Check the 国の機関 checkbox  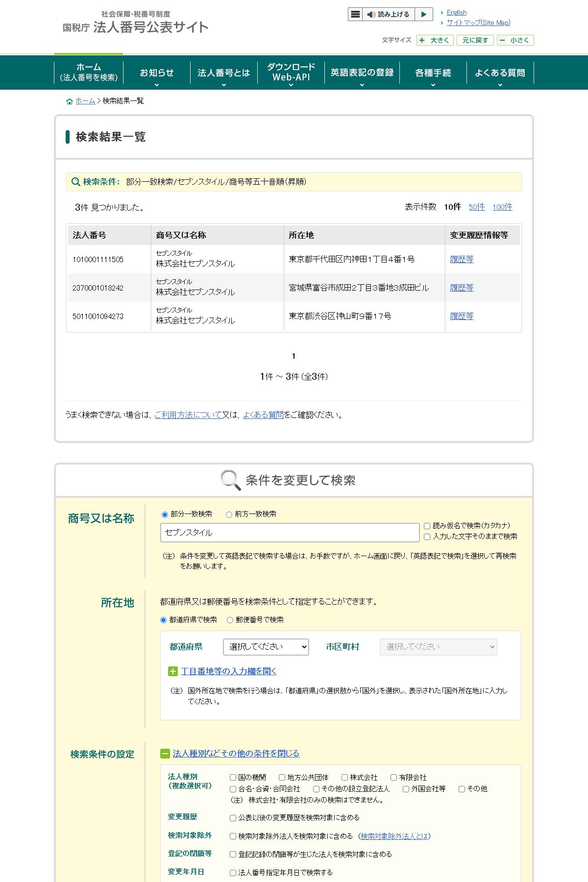(233, 778)
